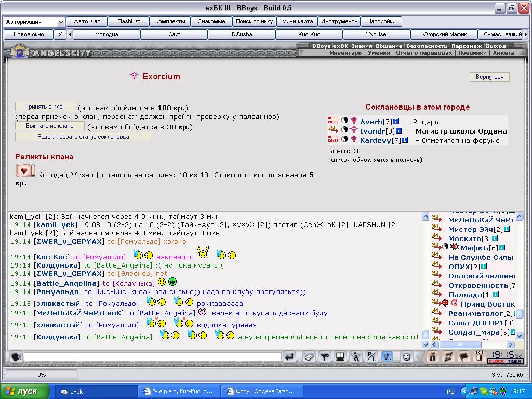The height and width of the screenshot is (399, 532).
Task: Click the info icon next to Ivandr[8]
Action: pos(398,130)
